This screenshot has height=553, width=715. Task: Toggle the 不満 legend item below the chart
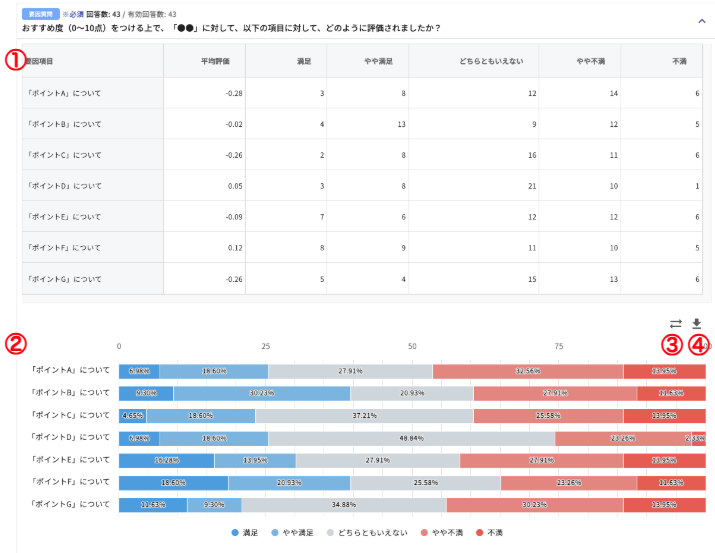point(491,533)
